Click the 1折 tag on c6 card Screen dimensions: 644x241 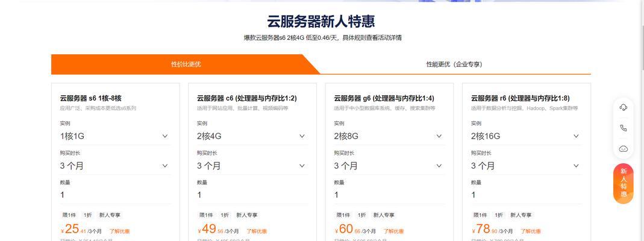[x=225, y=215]
